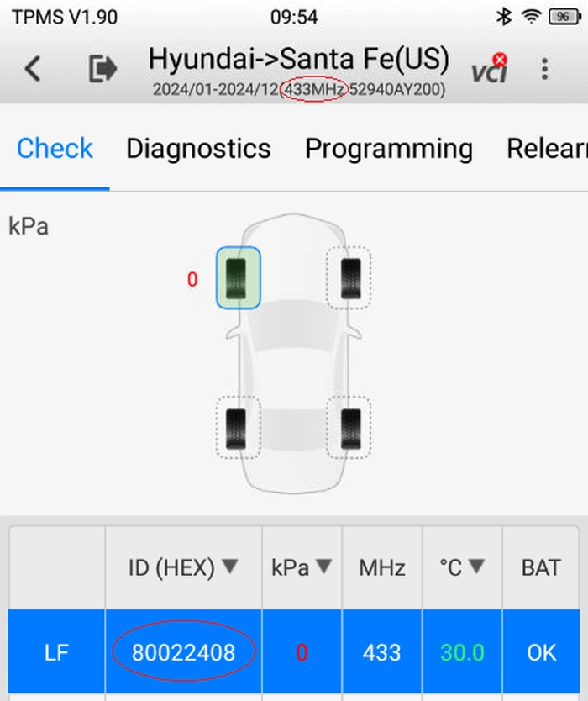This screenshot has width=588, height=701.
Task: Tap sensor ID 80022408 cell
Action: coord(184,652)
